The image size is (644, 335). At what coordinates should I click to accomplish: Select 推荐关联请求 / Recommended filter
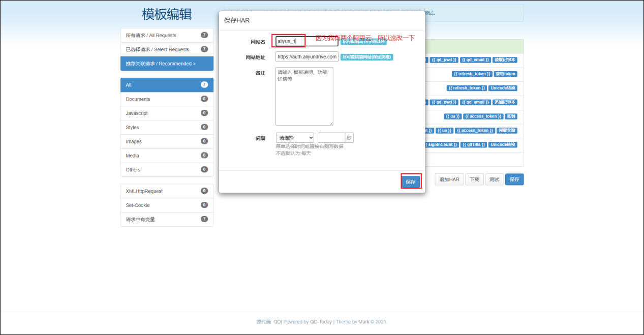tap(167, 64)
